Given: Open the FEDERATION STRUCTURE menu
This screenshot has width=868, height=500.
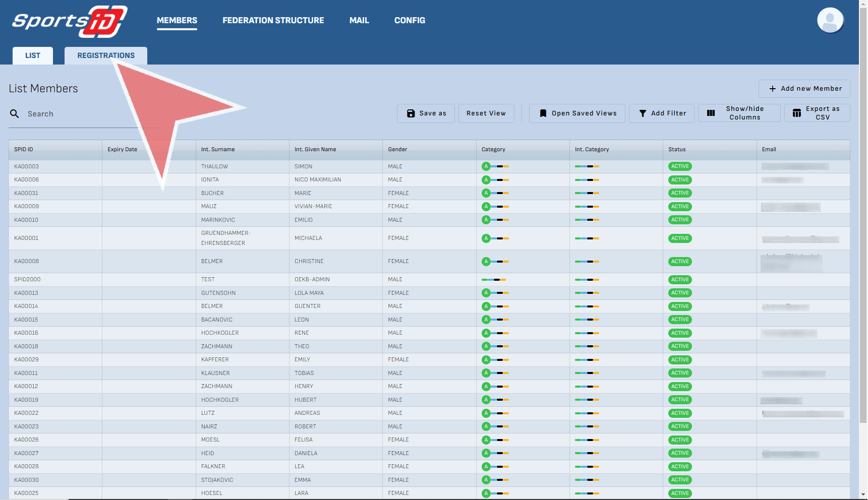Looking at the screenshot, I should click(273, 20).
